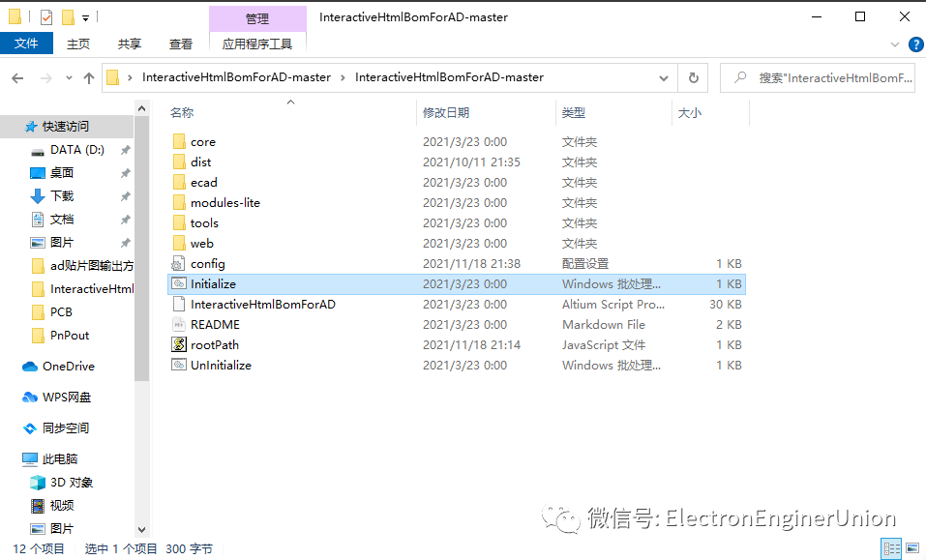Select the tools folder icon
This screenshot has width=926, height=560.
pyautogui.click(x=179, y=223)
